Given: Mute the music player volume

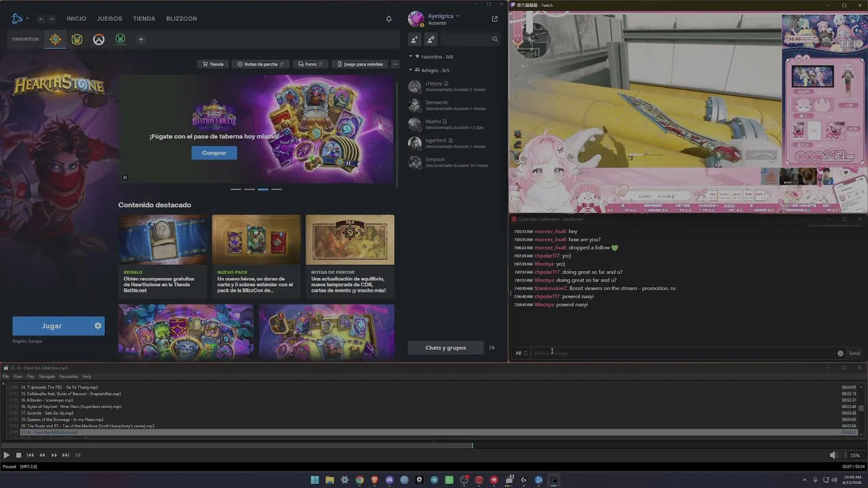Looking at the screenshot, I should click(833, 455).
